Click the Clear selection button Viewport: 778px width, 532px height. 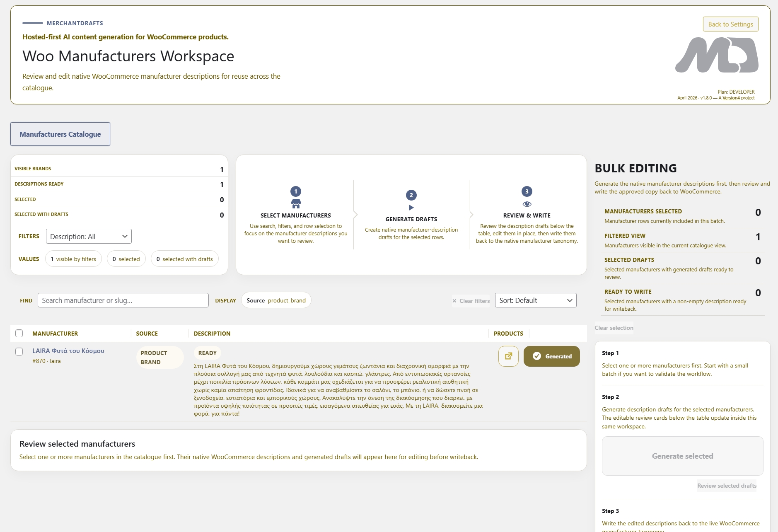point(614,328)
